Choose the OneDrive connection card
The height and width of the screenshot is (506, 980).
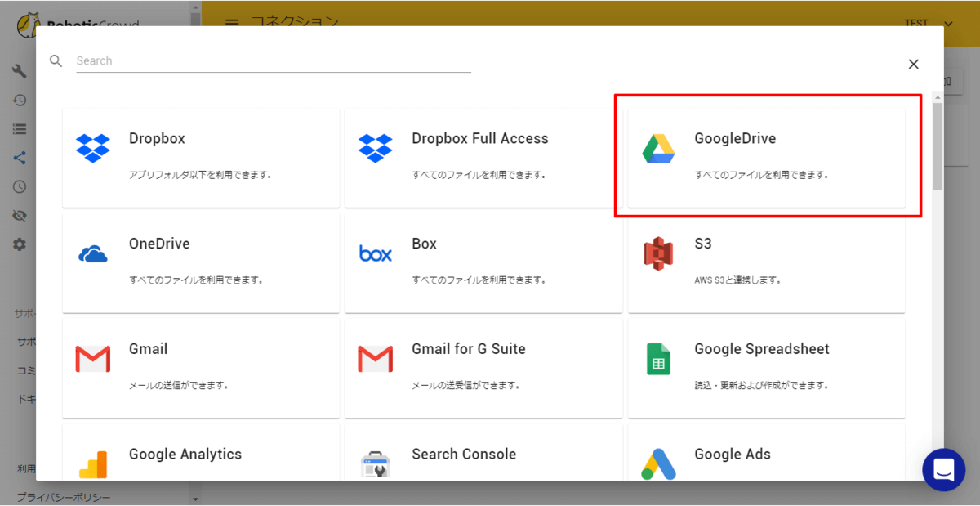click(201, 263)
